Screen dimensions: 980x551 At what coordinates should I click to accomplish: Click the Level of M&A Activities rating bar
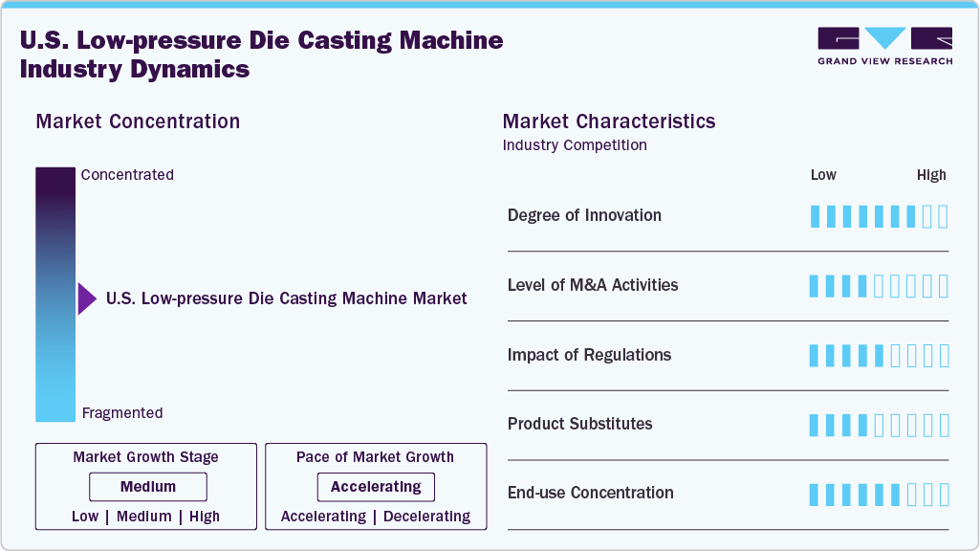coord(879,286)
